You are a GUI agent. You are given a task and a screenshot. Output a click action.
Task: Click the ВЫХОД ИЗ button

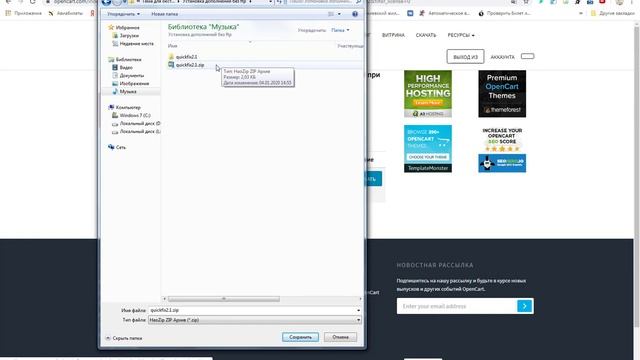[x=465, y=57]
